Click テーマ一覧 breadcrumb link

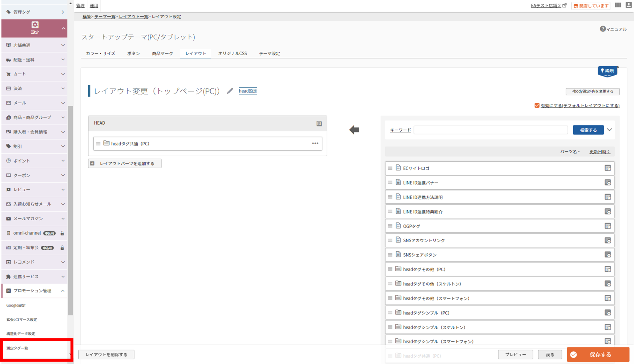tap(105, 17)
